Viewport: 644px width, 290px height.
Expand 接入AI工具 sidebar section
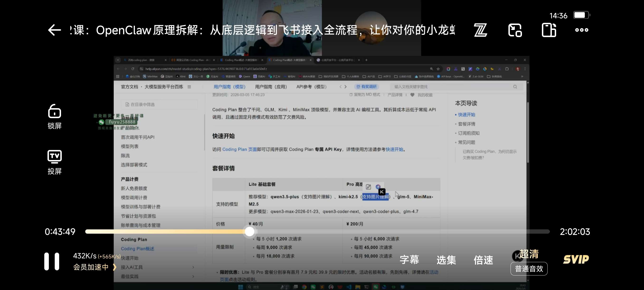click(158, 267)
